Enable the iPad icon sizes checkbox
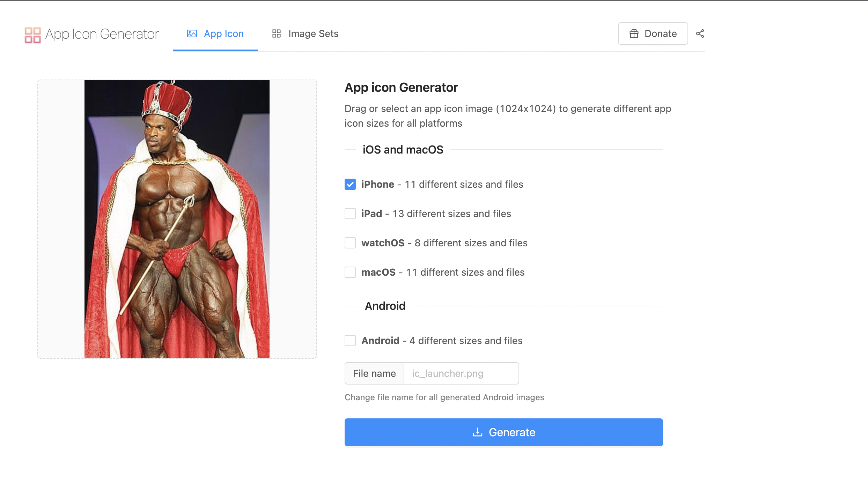 point(350,214)
